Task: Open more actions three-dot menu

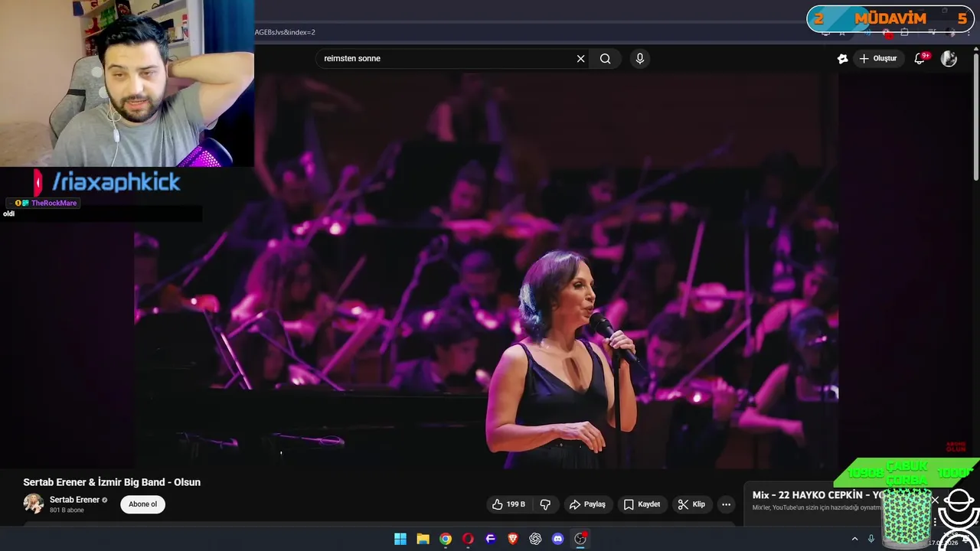Action: 726,504
